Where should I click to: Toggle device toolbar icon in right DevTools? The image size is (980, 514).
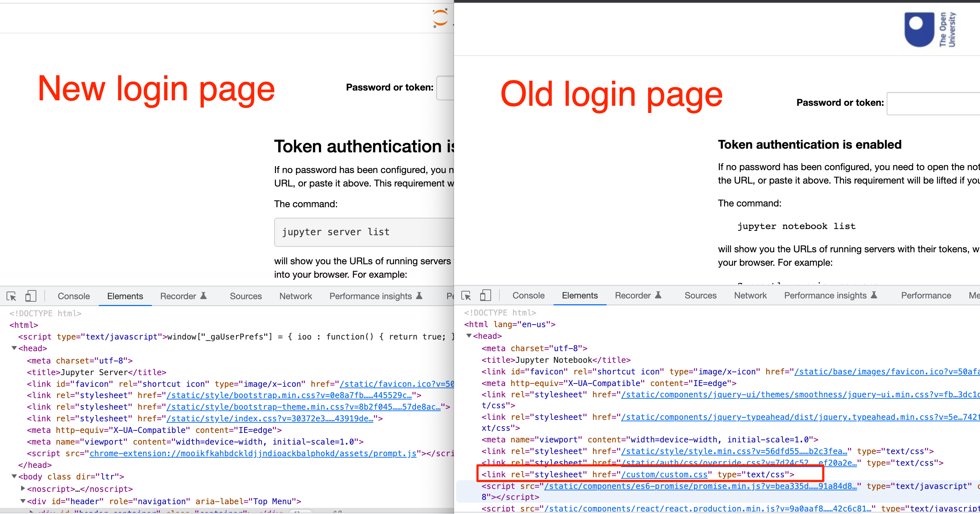tap(485, 295)
